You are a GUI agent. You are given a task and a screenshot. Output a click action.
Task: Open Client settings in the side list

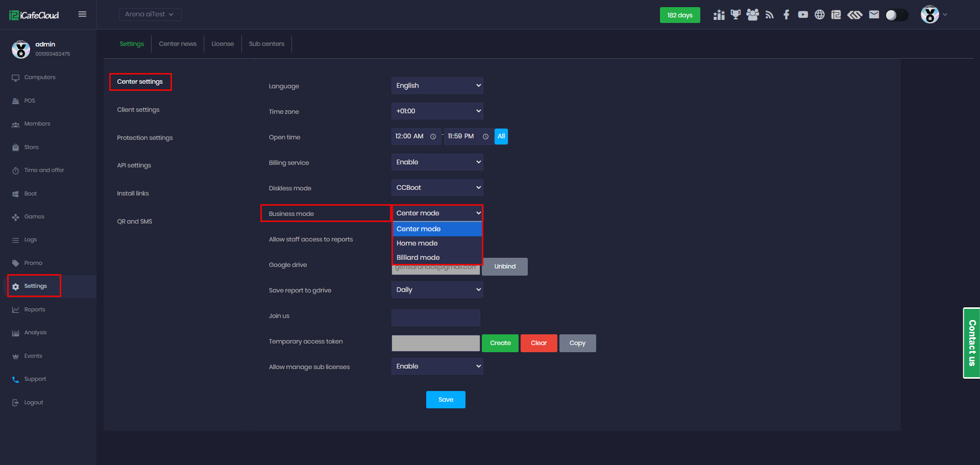(138, 110)
